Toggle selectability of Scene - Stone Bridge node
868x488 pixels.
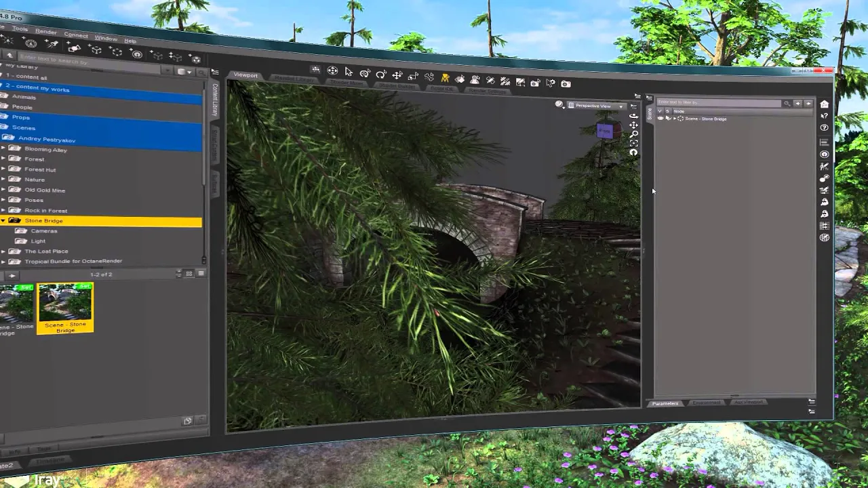click(669, 118)
